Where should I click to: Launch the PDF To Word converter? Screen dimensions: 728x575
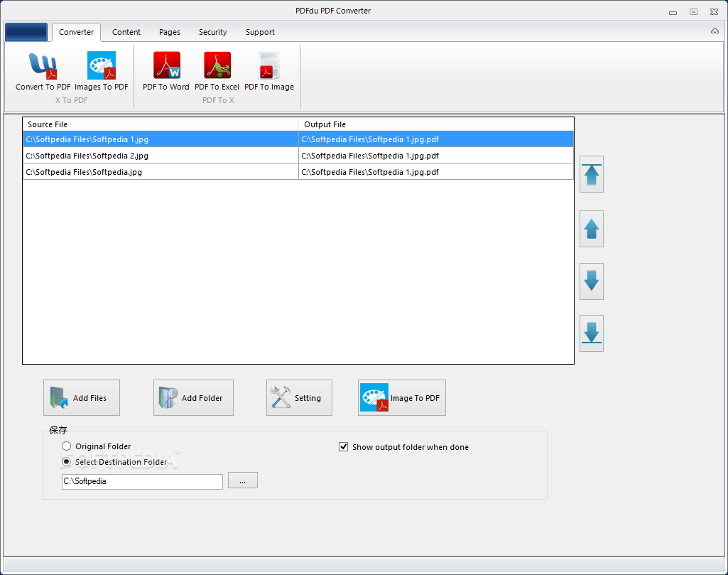point(166,72)
